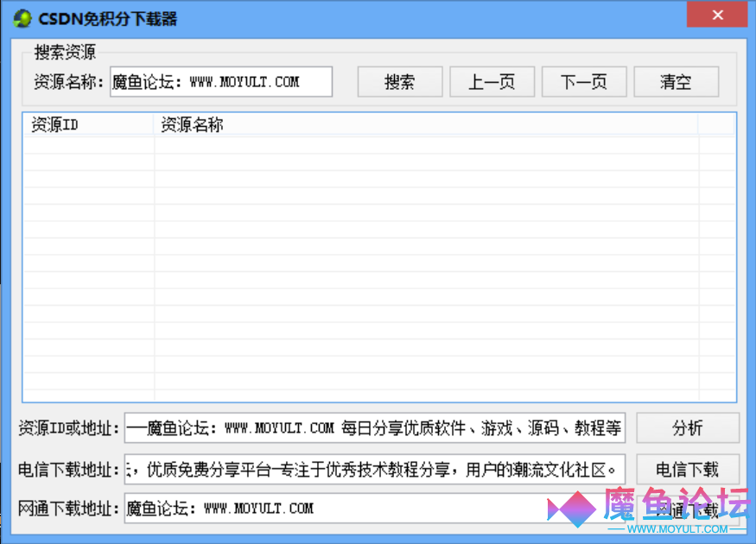
Task: Focus the 资源ID或地址 input field
Action: (x=375, y=428)
